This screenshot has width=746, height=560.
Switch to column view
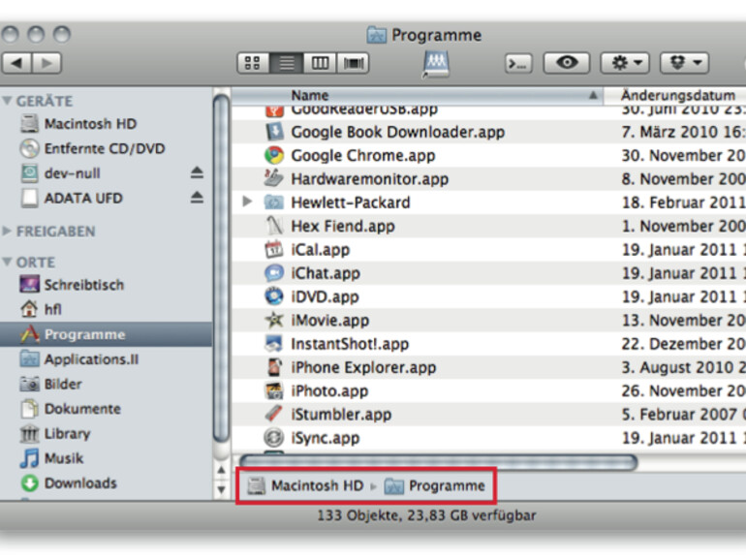click(x=320, y=63)
